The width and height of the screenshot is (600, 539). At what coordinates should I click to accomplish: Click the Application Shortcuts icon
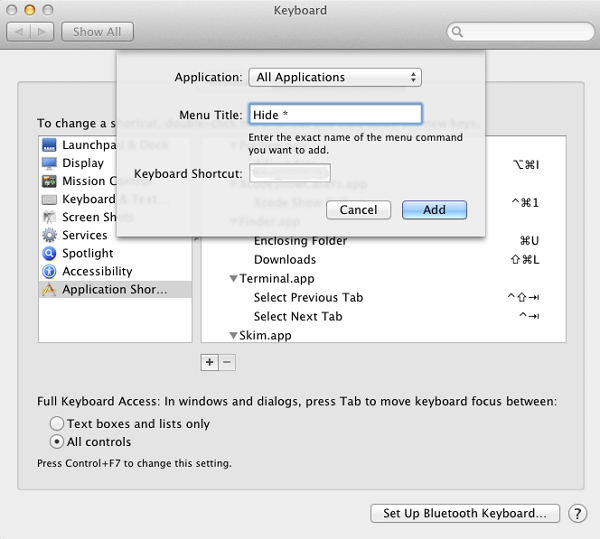[49, 290]
